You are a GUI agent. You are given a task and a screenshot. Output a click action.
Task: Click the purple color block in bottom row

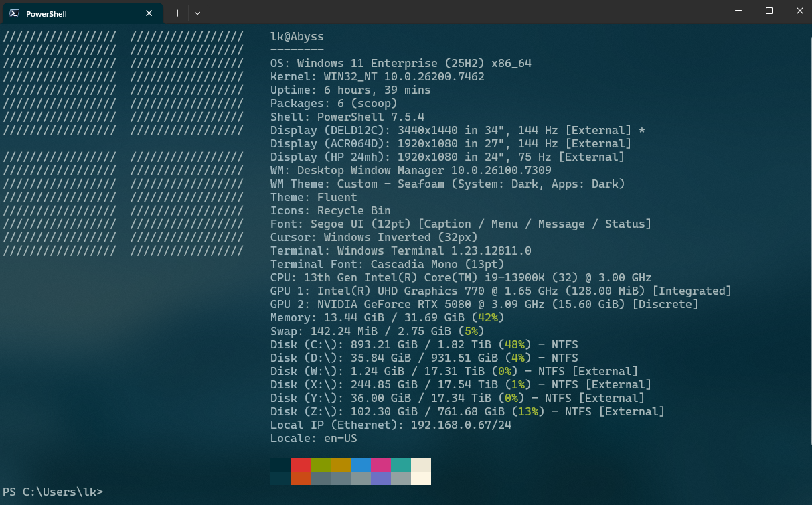pyautogui.click(x=381, y=478)
